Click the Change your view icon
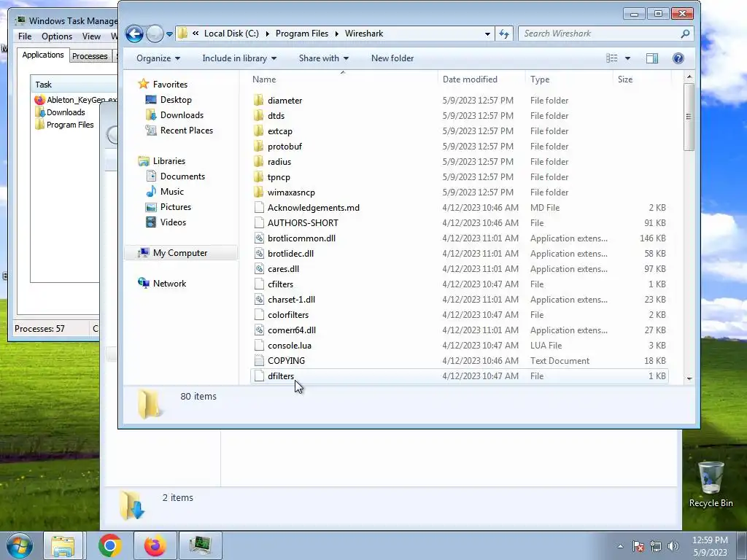The height and width of the screenshot is (560, 747). point(612,58)
